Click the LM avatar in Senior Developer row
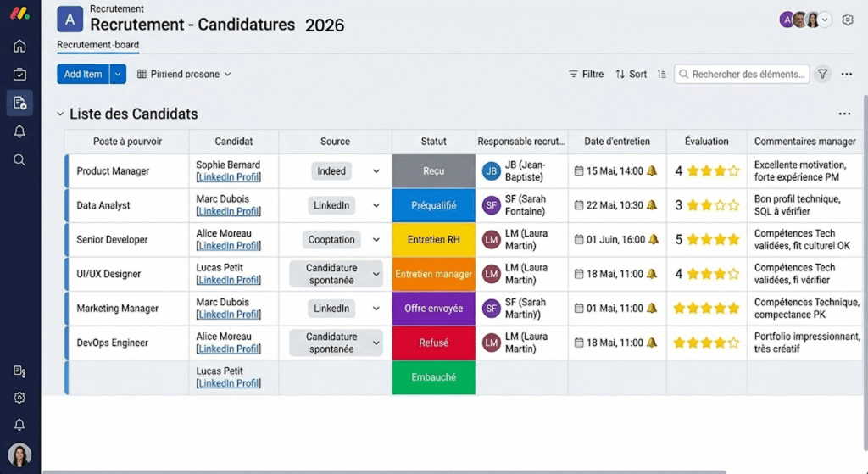The image size is (868, 474). 491,240
